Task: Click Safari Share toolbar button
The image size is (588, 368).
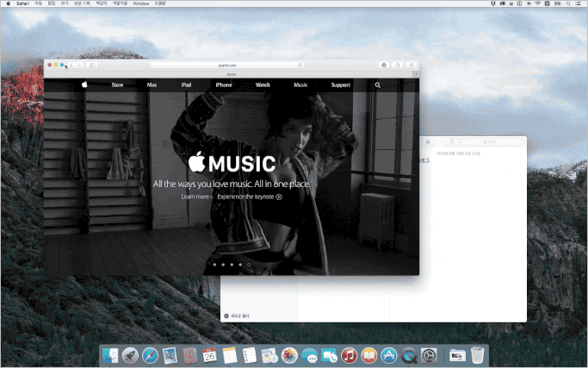Action: (398, 65)
